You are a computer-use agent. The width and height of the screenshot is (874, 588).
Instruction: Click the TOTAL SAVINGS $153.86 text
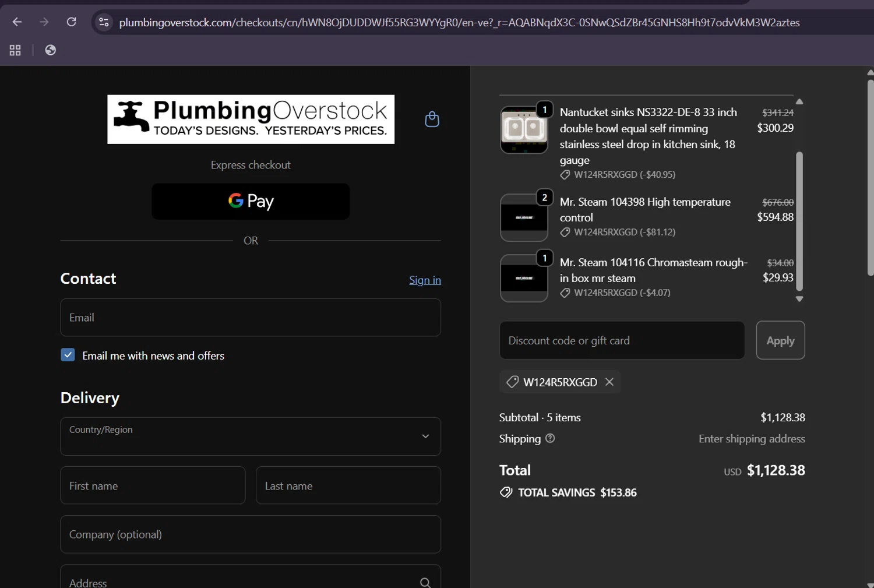(577, 492)
